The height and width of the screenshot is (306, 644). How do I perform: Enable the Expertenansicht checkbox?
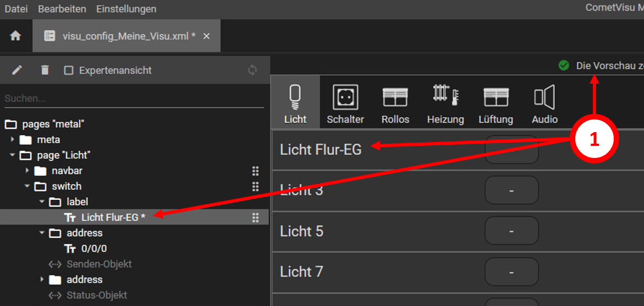tap(69, 70)
